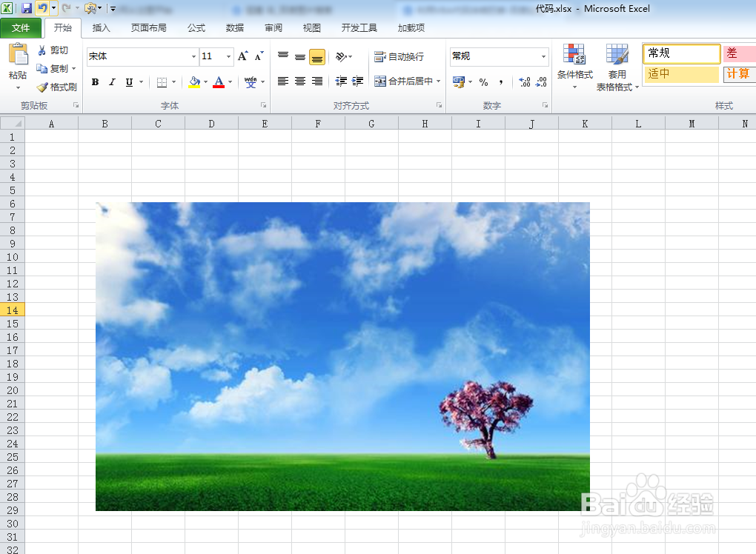Click the Wrap Text (自动换行) button

tap(399, 56)
